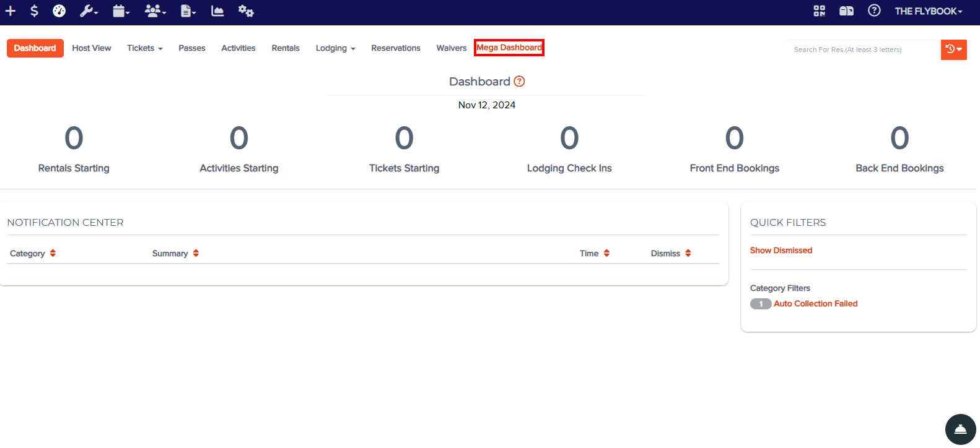The height and width of the screenshot is (448, 980).
Task: Open the calendar dropdown in top bar
Action: [x=121, y=11]
